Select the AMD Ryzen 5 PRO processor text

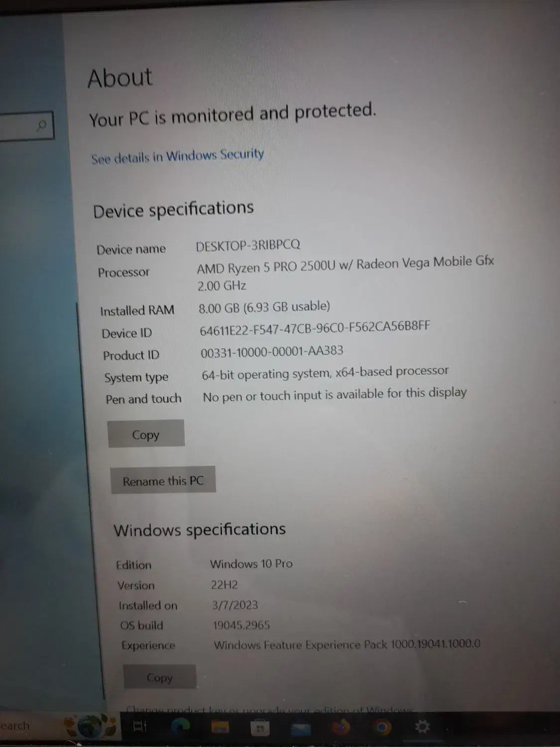[345, 273]
